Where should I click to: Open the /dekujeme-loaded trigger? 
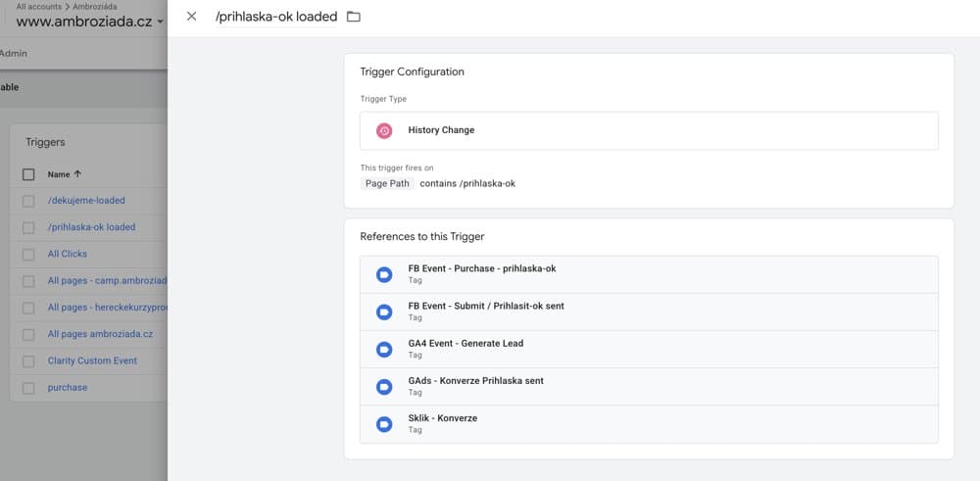tap(86, 201)
